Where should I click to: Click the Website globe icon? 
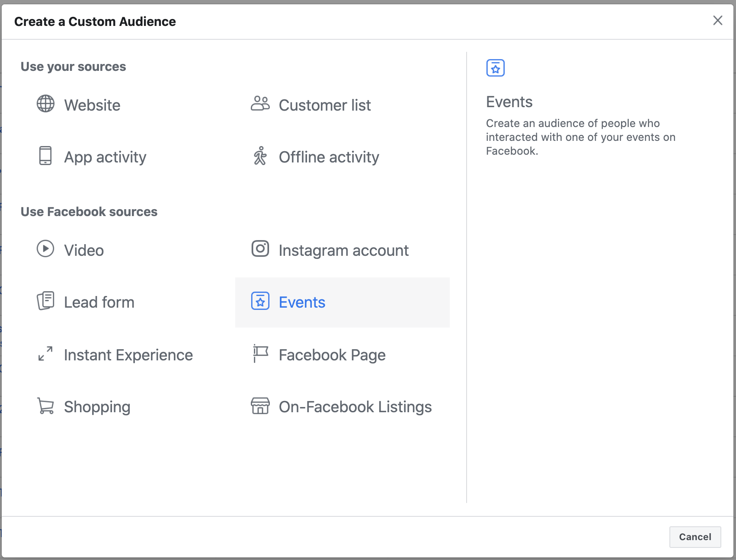coord(45,104)
